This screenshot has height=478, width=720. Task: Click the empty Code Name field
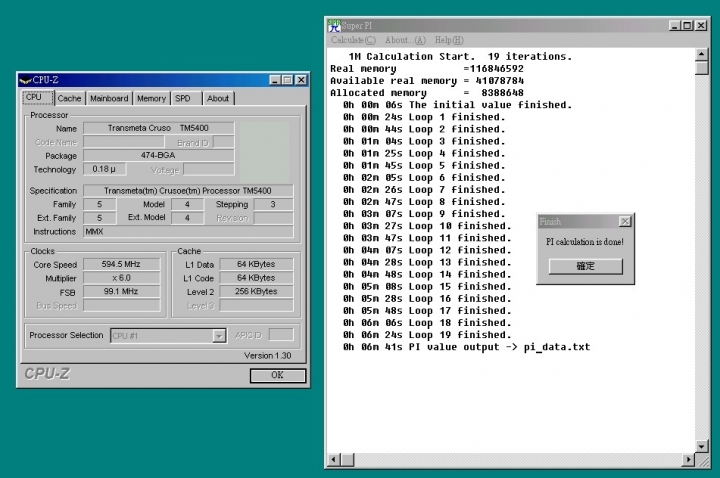coord(124,142)
